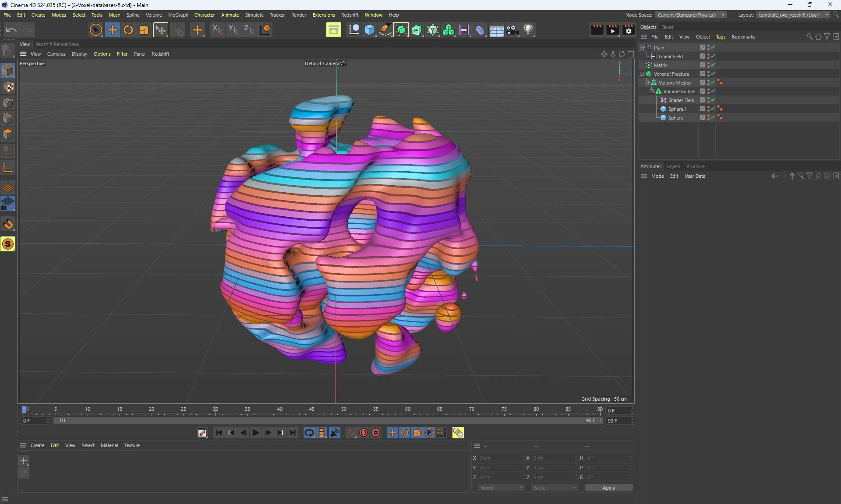Open the Takes tab
841x504 pixels.
tap(667, 27)
